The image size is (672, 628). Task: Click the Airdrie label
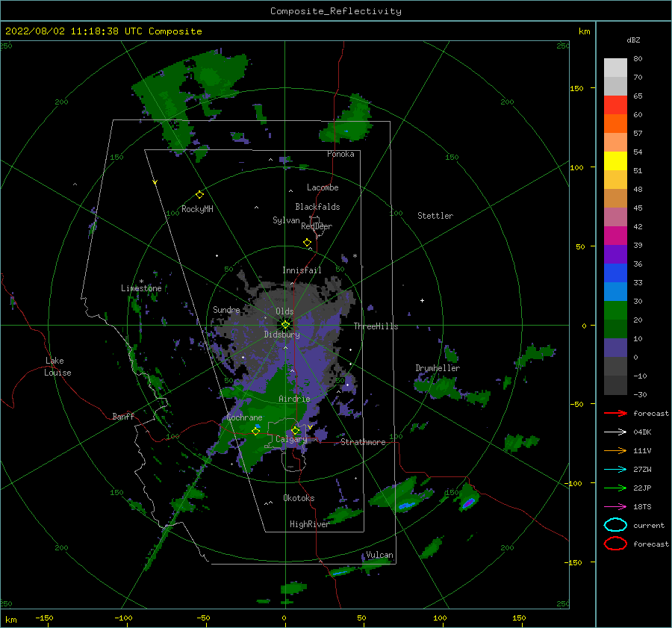point(294,399)
